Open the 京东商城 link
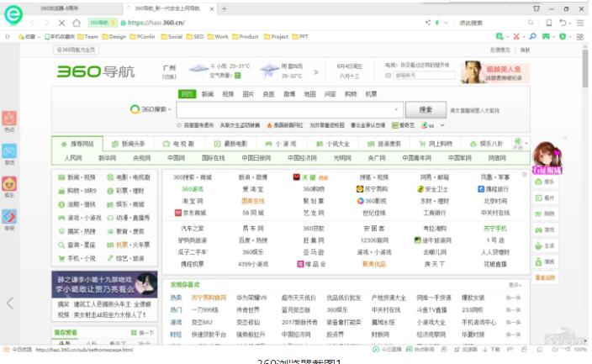Image resolution: width=592 pixels, height=364 pixels. tap(189, 213)
